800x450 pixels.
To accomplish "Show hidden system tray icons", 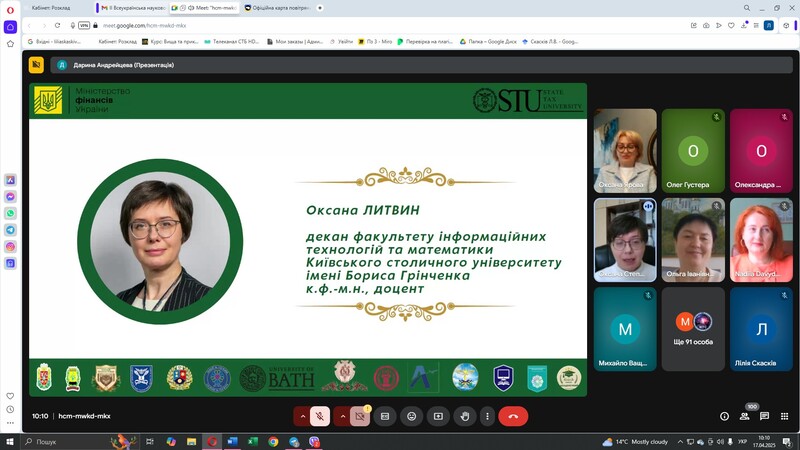I will (680, 442).
